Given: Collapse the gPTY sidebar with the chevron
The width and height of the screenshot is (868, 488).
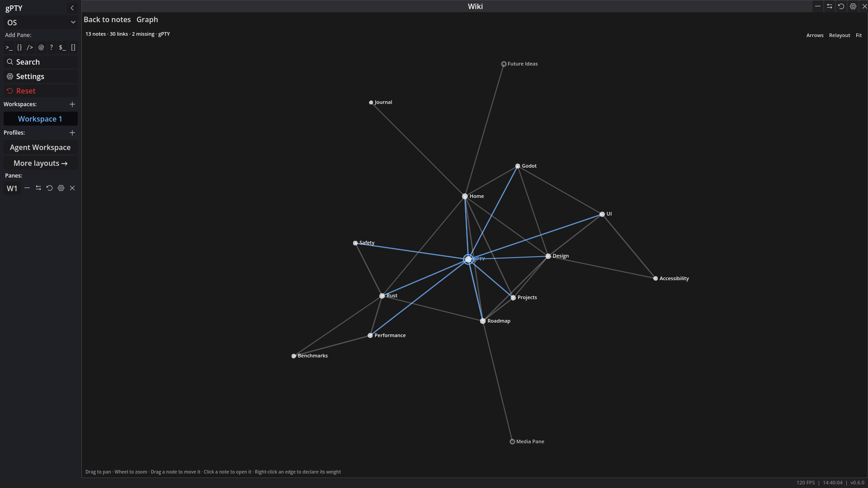Looking at the screenshot, I should [72, 8].
